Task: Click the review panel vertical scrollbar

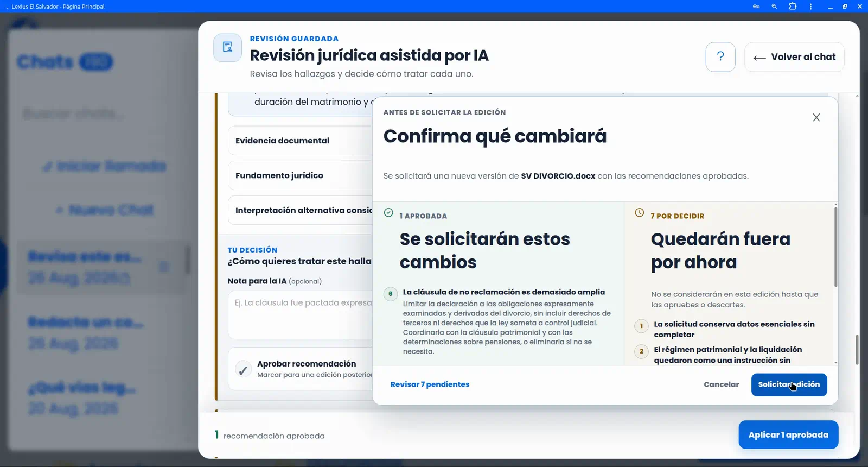Action: (x=857, y=350)
